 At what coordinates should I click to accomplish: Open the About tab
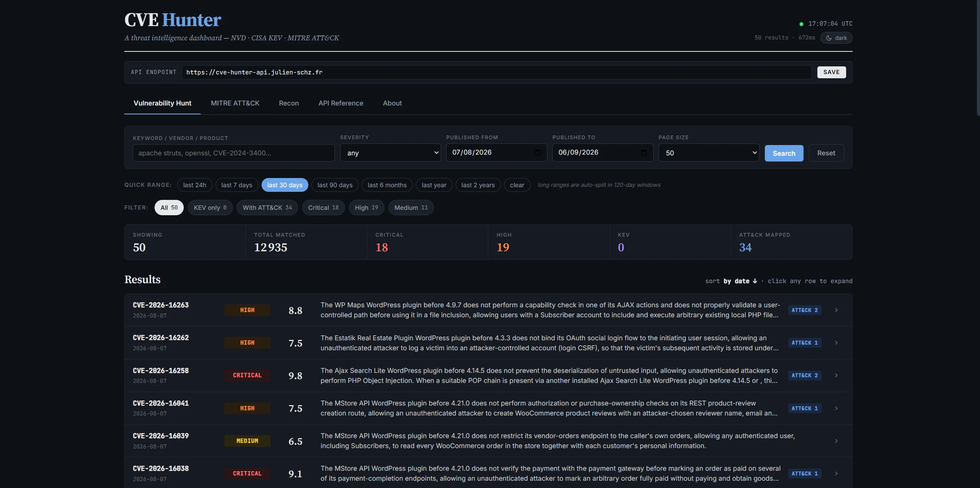(392, 103)
